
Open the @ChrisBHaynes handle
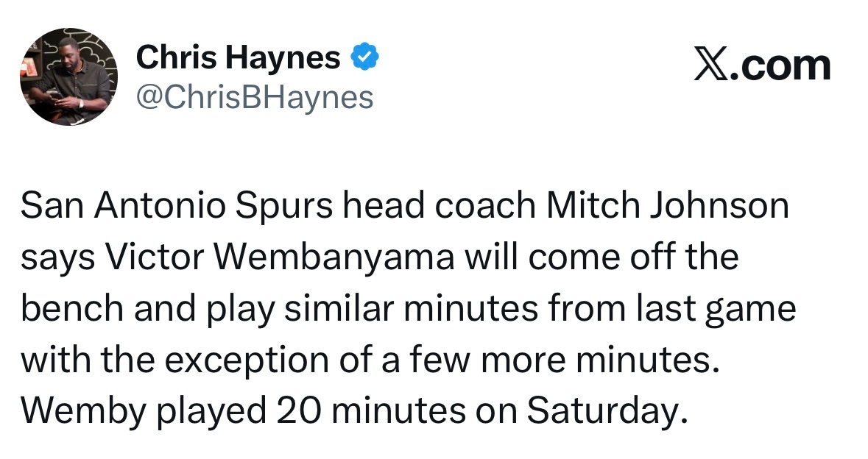point(255,97)
